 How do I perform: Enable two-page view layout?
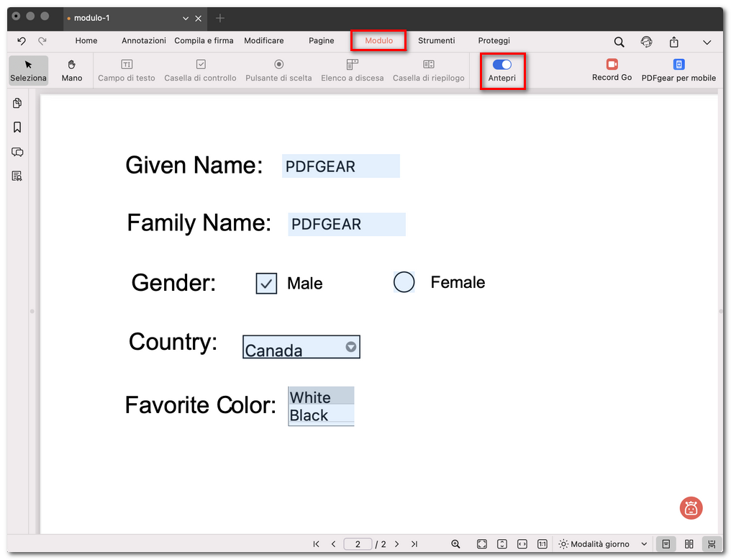pyautogui.click(x=689, y=543)
